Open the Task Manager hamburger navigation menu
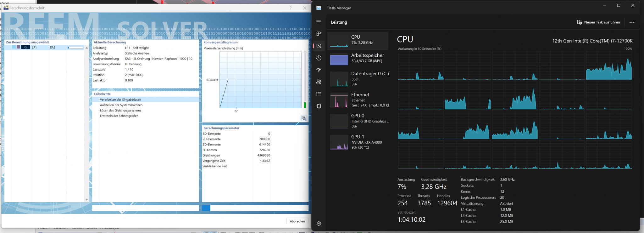The height and width of the screenshot is (233, 644). point(319,22)
